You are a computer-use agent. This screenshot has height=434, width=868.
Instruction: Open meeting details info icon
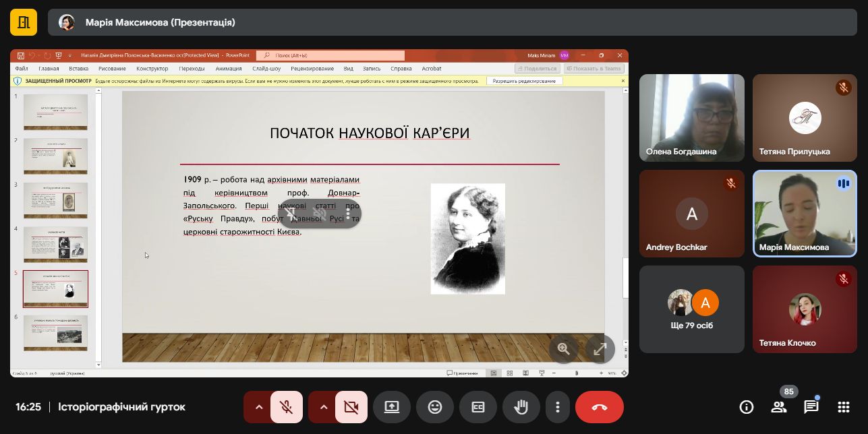pyautogui.click(x=746, y=407)
